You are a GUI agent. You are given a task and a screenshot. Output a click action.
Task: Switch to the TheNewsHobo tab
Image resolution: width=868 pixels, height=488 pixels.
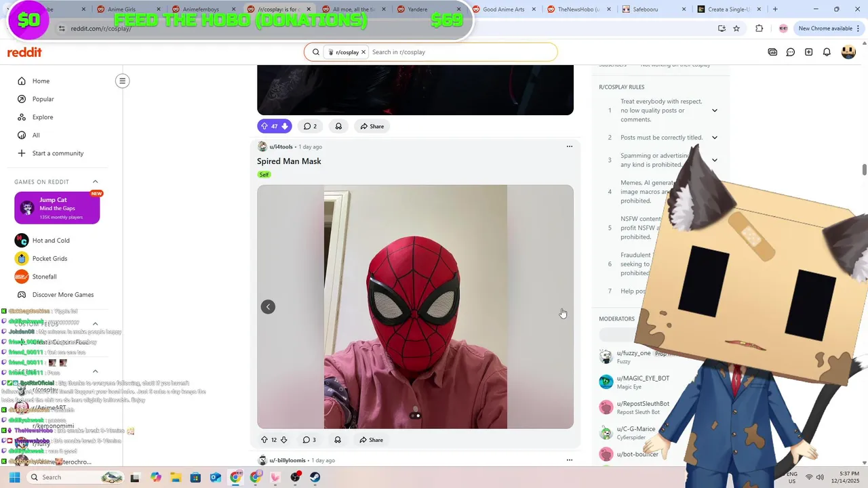click(578, 9)
